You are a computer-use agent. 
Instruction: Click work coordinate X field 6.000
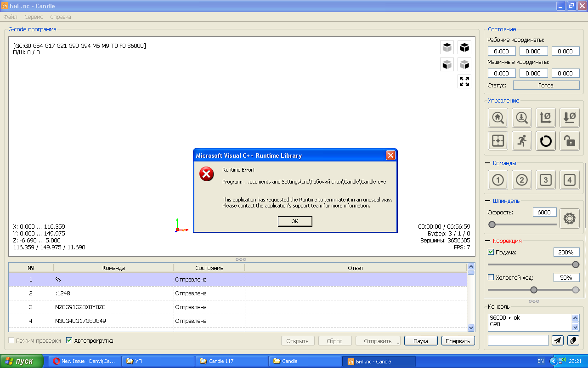pos(502,51)
